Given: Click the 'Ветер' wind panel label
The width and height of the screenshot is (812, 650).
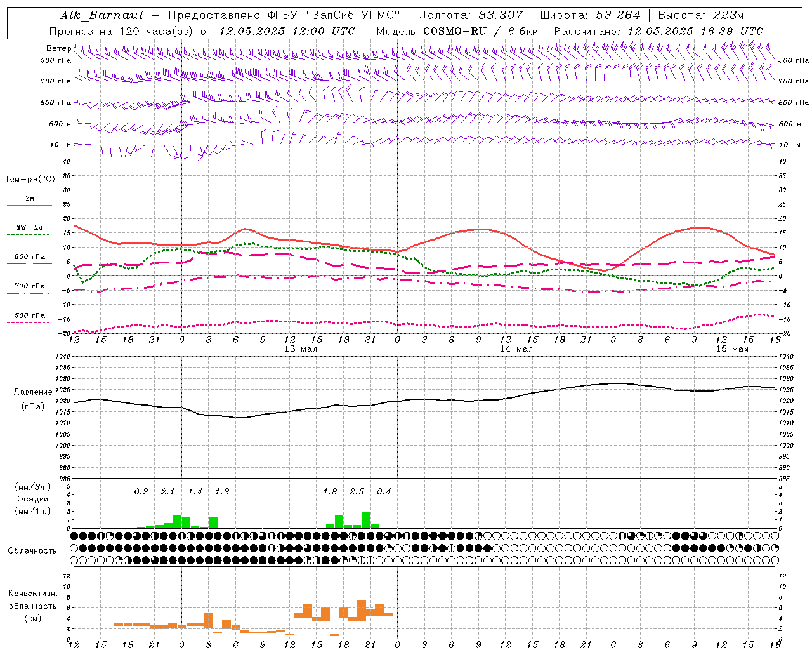Looking at the screenshot, I should (58, 48).
